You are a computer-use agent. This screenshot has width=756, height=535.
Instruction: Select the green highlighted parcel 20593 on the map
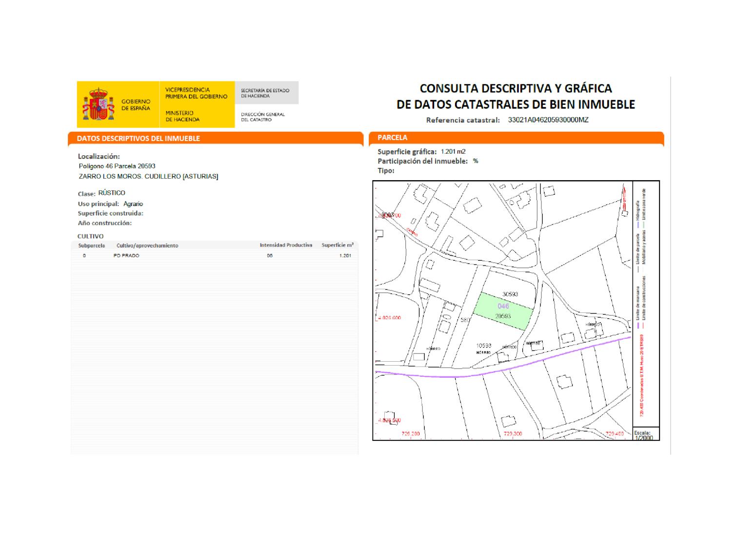pyautogui.click(x=503, y=311)
